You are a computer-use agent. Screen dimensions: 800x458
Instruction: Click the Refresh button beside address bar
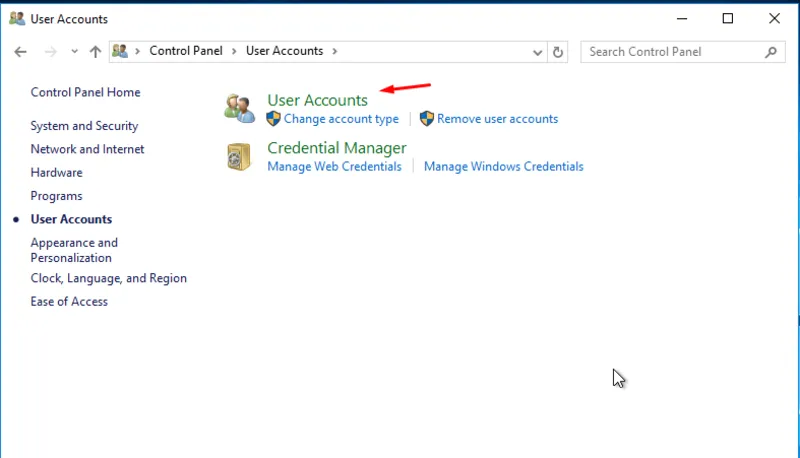point(558,52)
